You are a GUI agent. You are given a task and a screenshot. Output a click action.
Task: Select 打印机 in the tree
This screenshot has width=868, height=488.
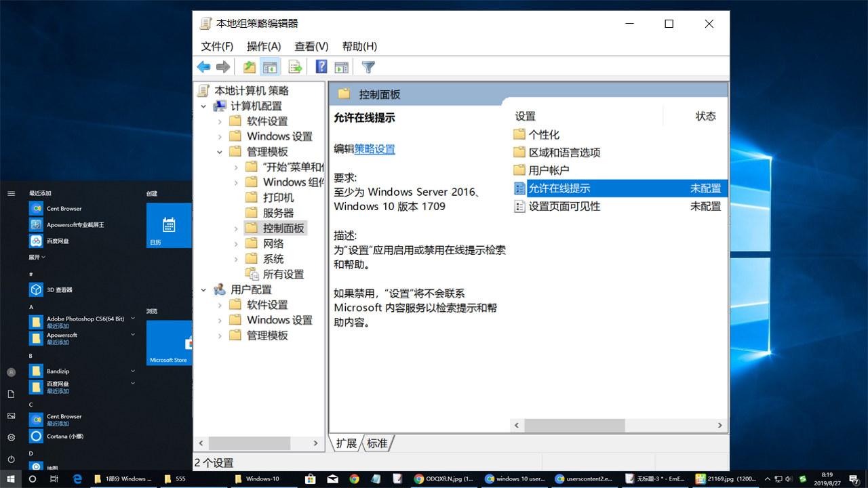278,197
